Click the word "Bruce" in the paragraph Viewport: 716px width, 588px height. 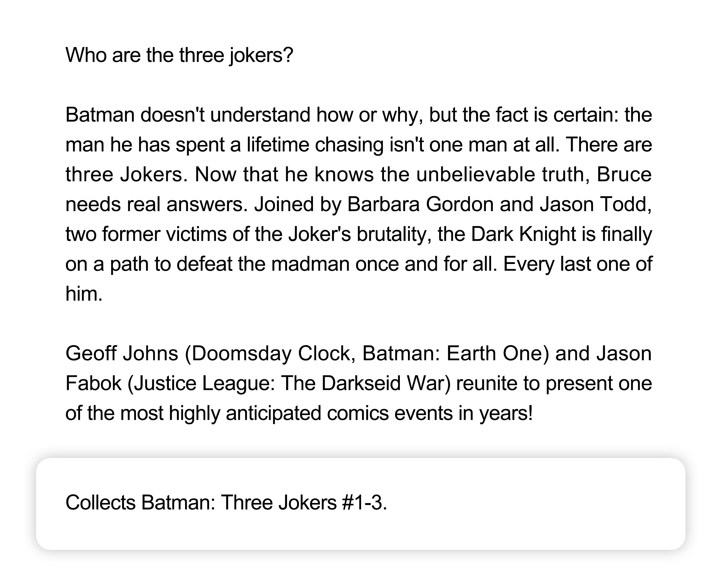click(624, 174)
